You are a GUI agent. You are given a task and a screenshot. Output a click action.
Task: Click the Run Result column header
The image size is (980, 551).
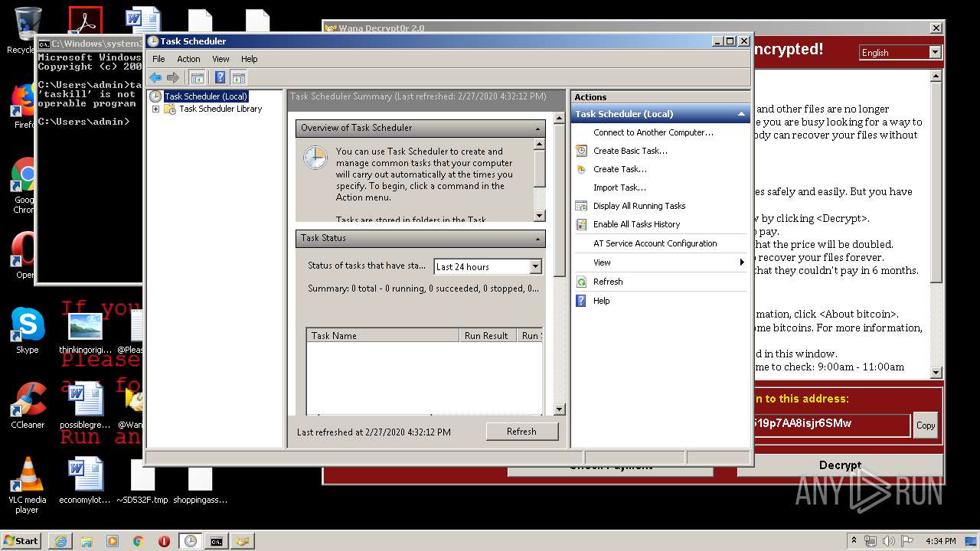click(x=488, y=335)
